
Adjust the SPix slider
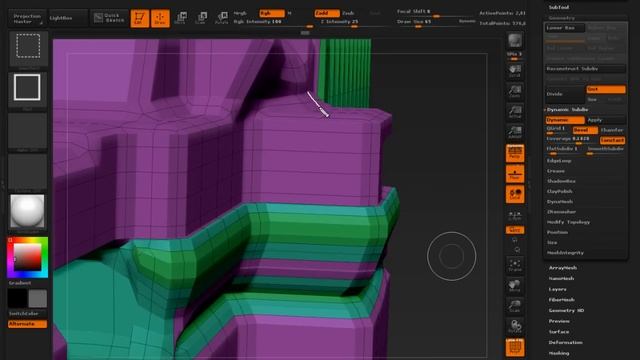point(515,56)
